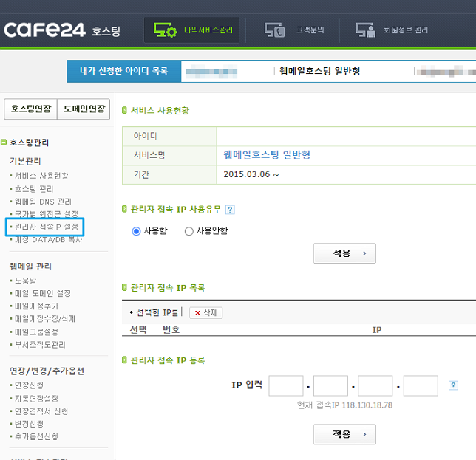Open 웹메일호스팅 일반형 service name link
Screen dimensions: 476x460
point(267,155)
